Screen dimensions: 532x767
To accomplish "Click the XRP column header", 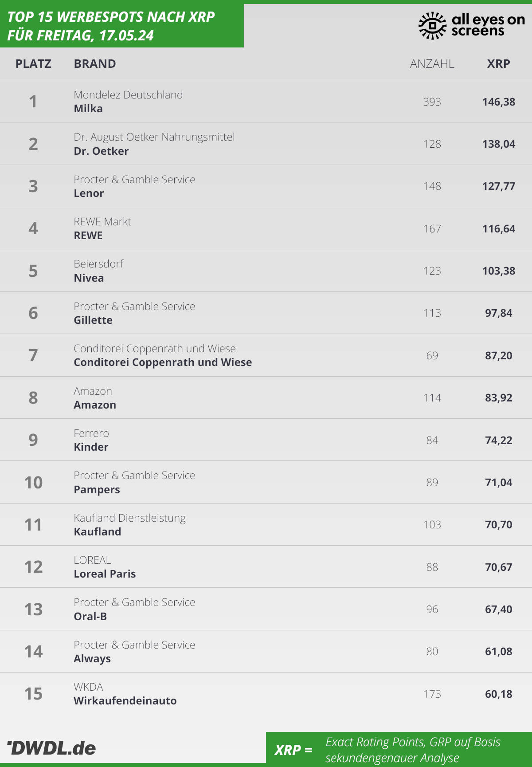I will (x=498, y=64).
